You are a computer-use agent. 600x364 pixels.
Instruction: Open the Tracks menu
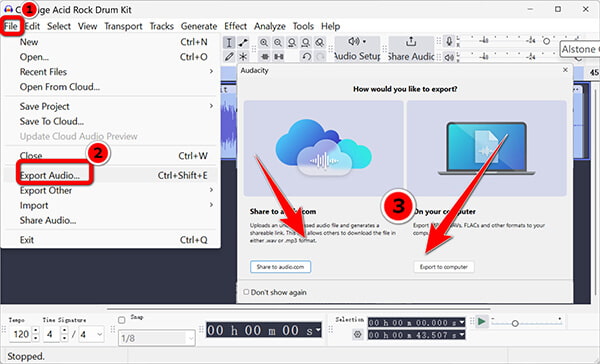pyautogui.click(x=161, y=26)
